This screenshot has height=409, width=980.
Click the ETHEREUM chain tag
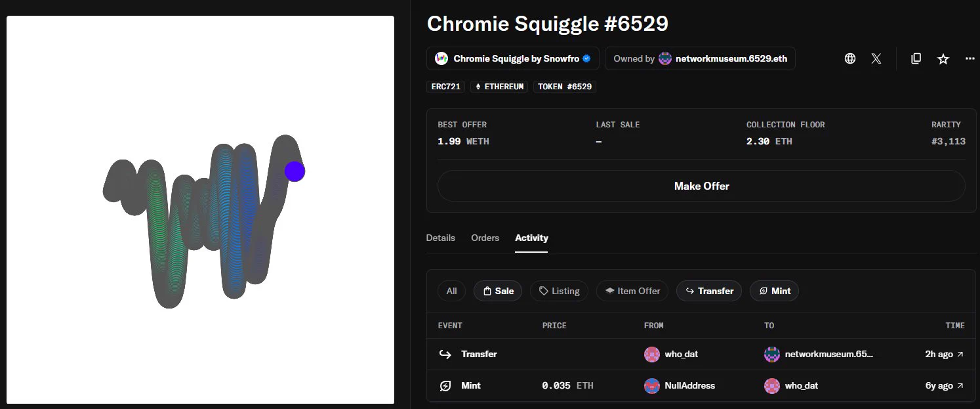click(x=499, y=87)
